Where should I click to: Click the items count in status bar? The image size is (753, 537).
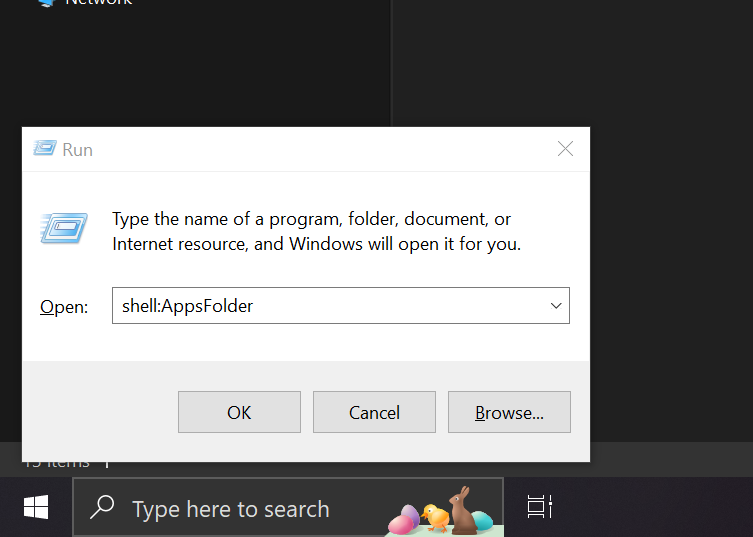[x=58, y=463]
